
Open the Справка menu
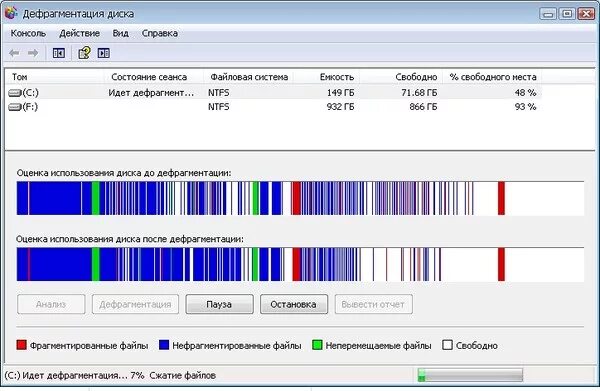tap(160, 33)
